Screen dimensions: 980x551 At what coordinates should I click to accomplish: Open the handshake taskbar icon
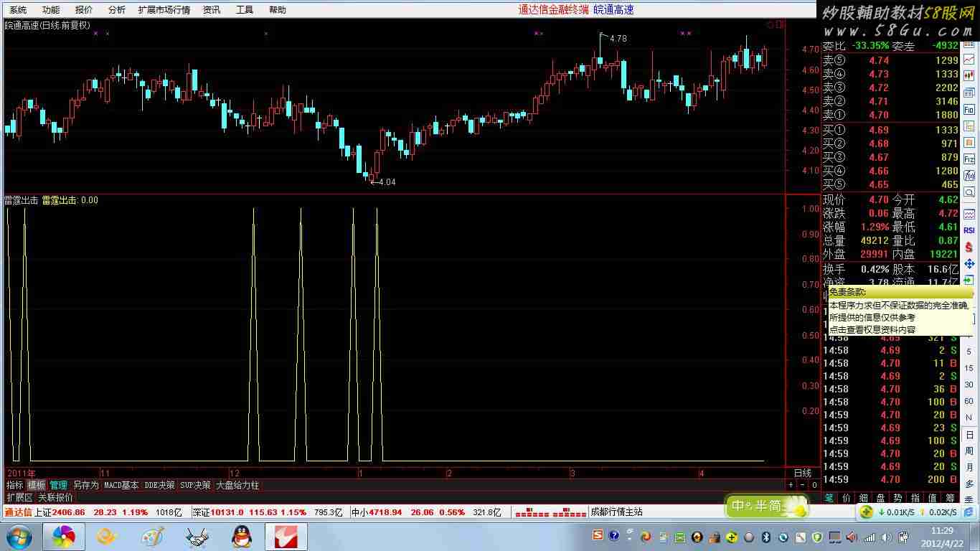coord(197,537)
